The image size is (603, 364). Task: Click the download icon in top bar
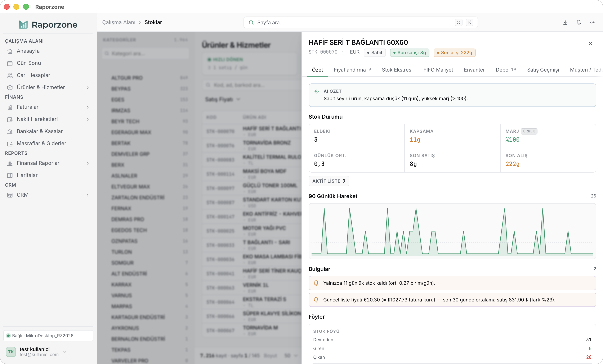click(565, 23)
